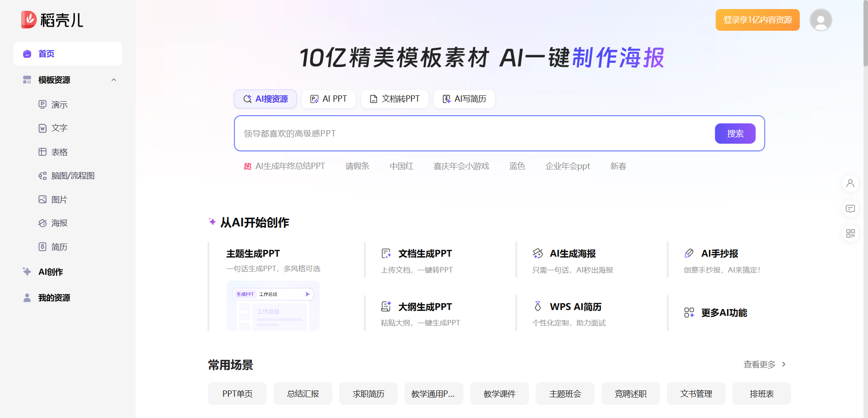Click the 登录享1亿内容资源 button

[x=757, y=20]
